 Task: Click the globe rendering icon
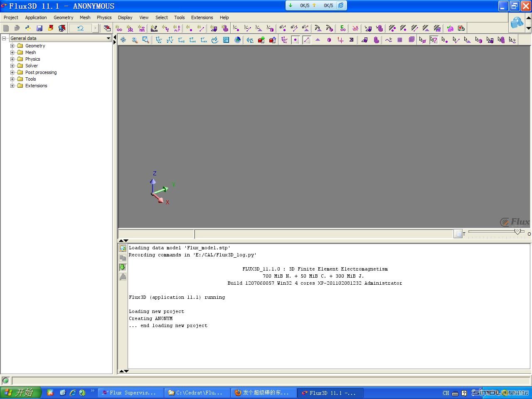[237, 40]
